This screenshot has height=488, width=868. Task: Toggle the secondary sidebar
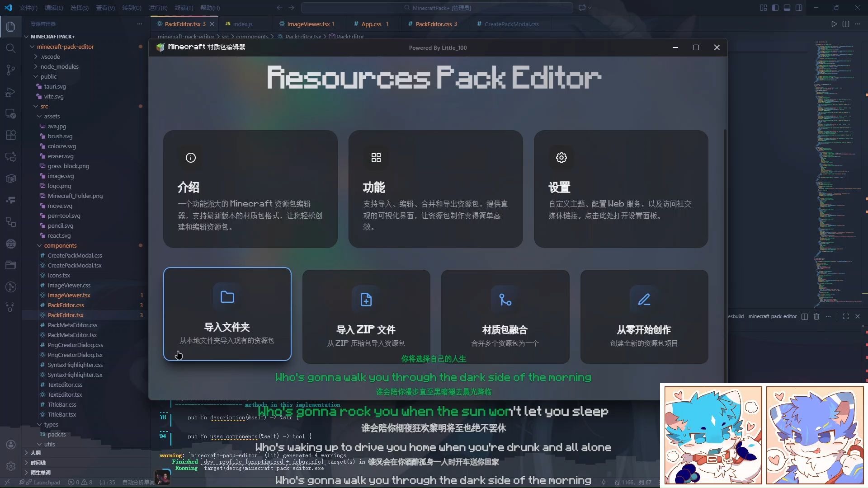pos(799,8)
